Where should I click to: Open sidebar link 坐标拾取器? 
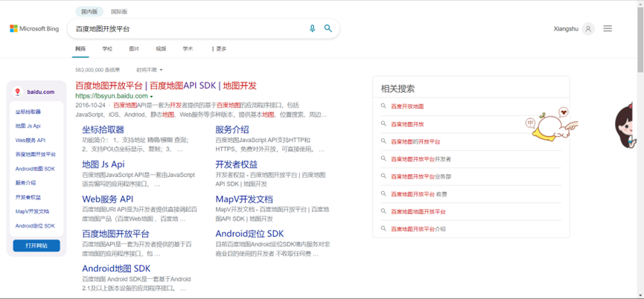coord(28,112)
